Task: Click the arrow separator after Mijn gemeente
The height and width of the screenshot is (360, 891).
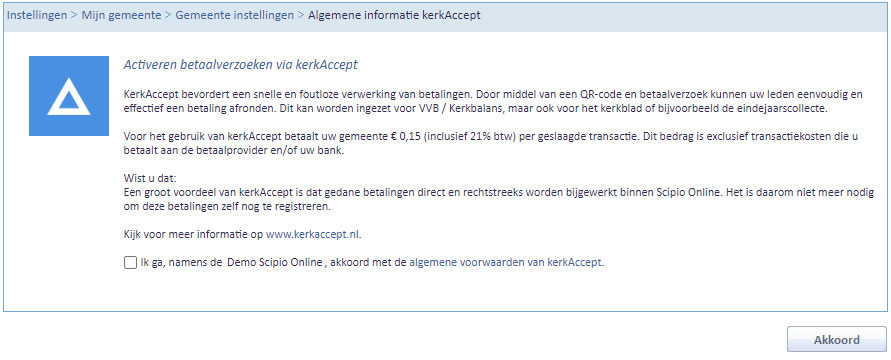Action: coord(168,15)
